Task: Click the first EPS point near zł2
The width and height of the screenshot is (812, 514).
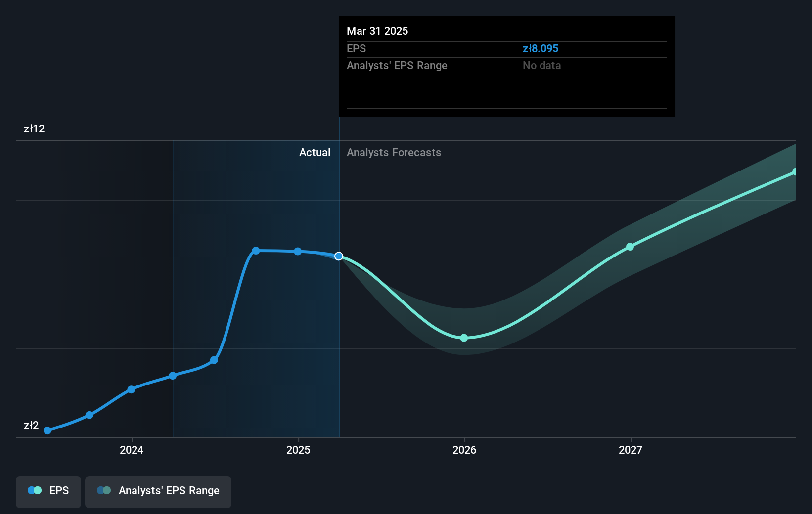Action: (x=47, y=430)
